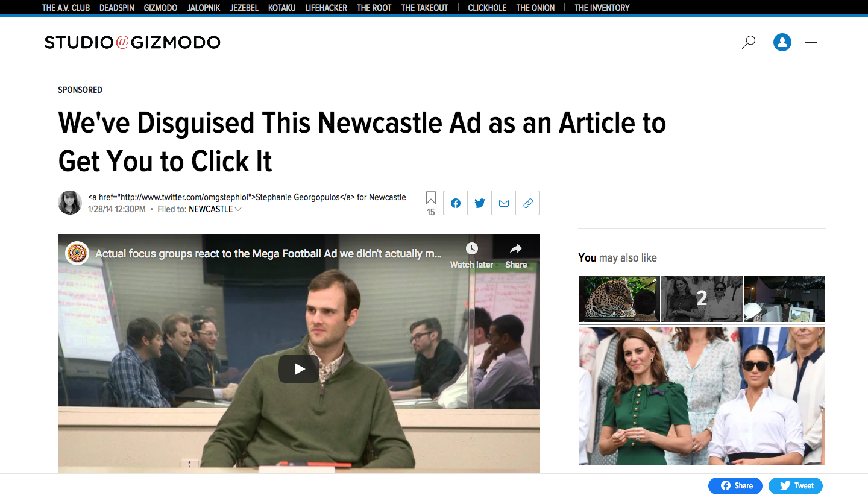Open the large green dress recommendation image

(702, 396)
